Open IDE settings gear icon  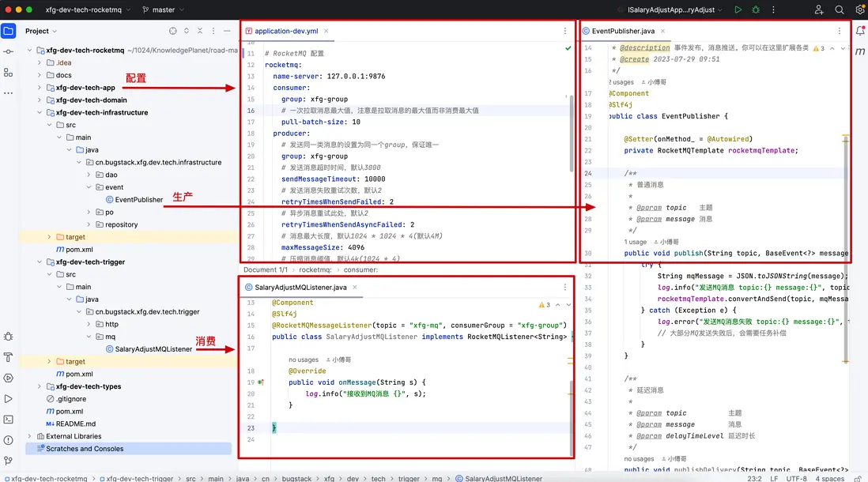click(860, 9)
